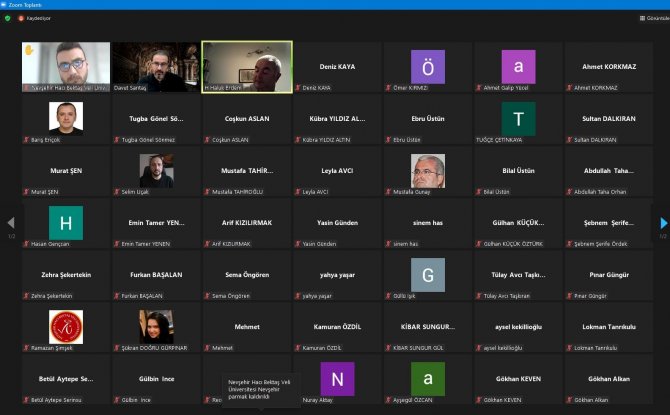
Task: Click the green 'a' avatar of Ayşegül ÖZCAN
Action: click(x=427, y=378)
